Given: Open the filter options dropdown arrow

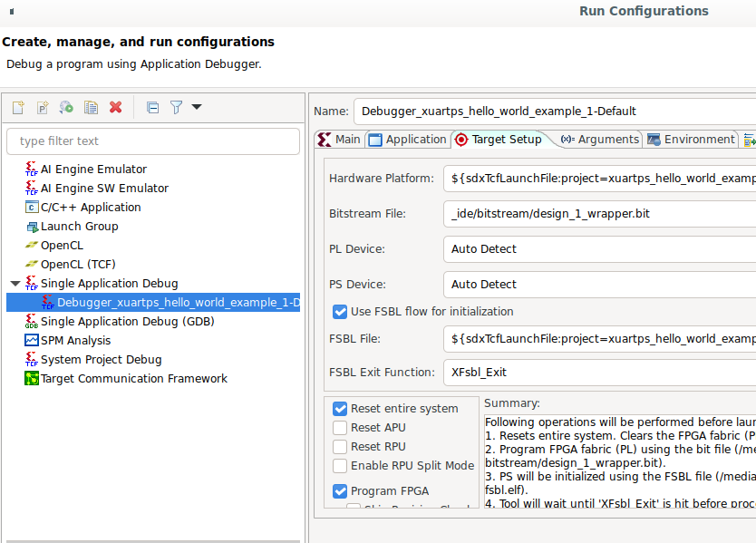Looking at the screenshot, I should [197, 107].
